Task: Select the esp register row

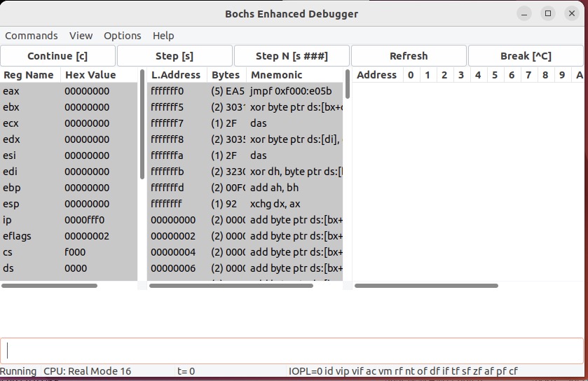Action: tap(69, 204)
